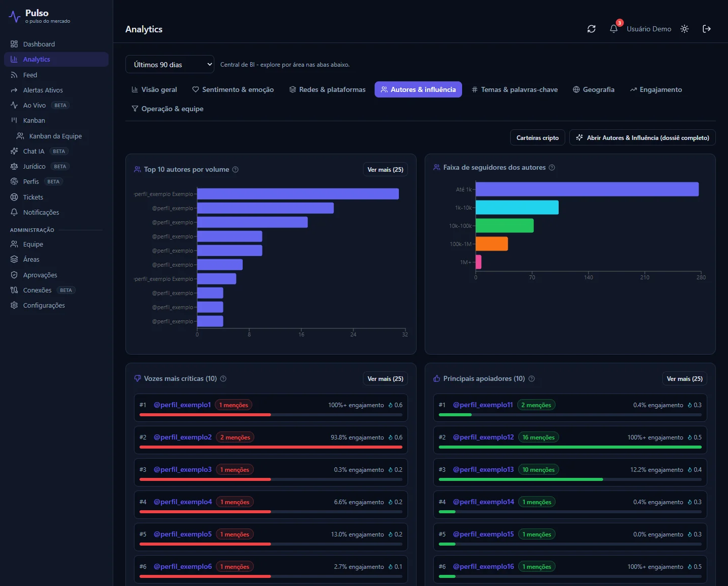Click the logout icon

click(707, 29)
